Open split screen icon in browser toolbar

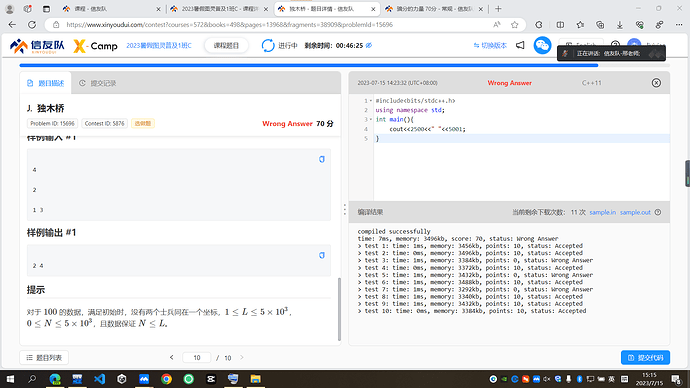click(x=560, y=25)
